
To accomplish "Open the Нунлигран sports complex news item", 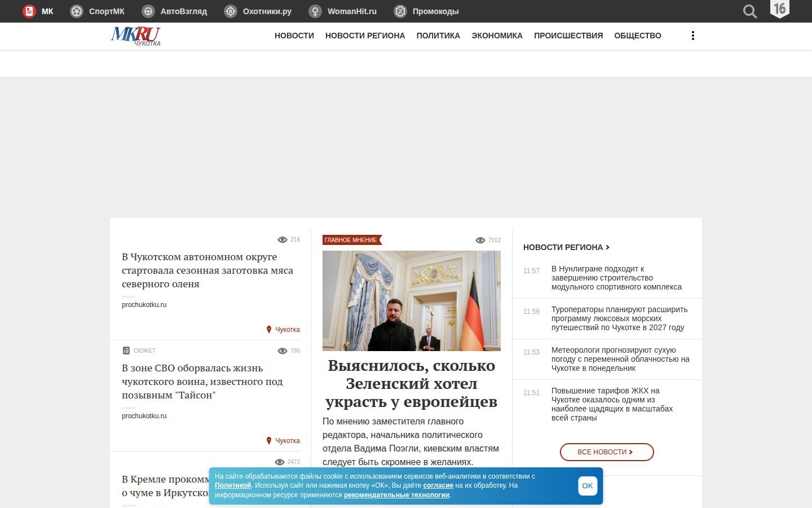I will point(617,278).
